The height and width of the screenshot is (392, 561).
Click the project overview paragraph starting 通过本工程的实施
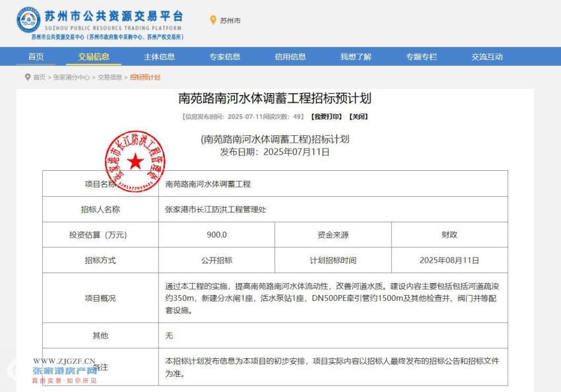pos(332,298)
